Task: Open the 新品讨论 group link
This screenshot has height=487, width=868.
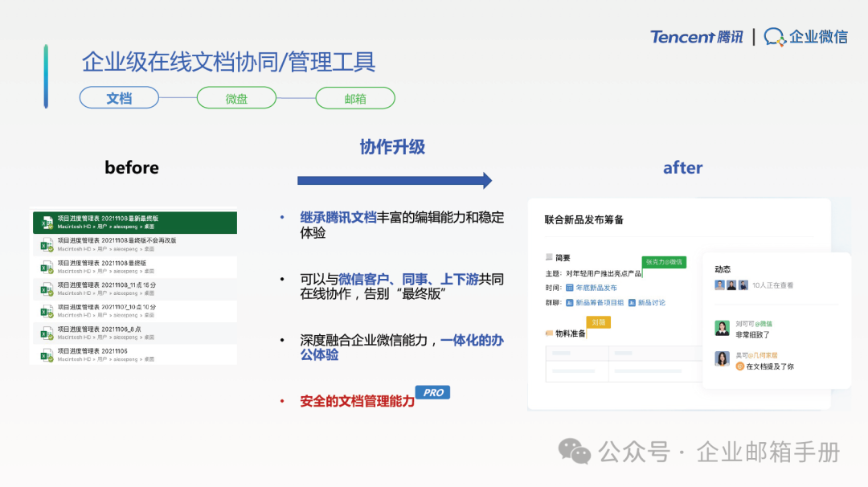Action: click(x=652, y=303)
